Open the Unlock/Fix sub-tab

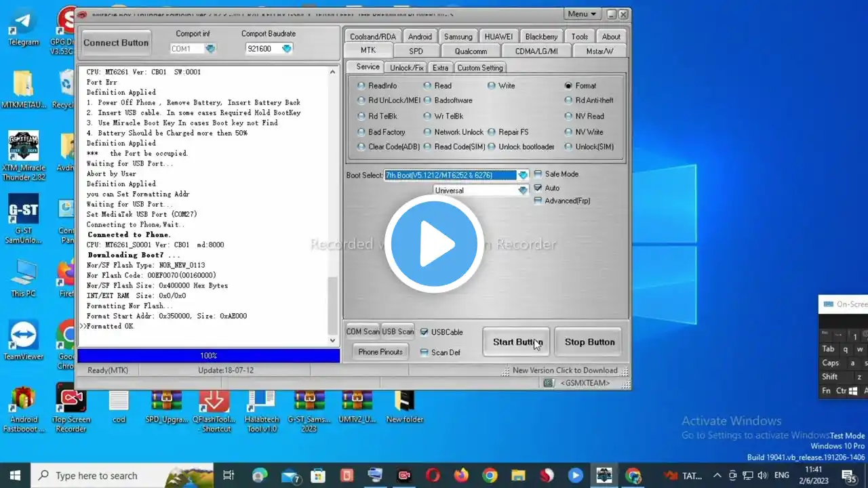coord(407,68)
